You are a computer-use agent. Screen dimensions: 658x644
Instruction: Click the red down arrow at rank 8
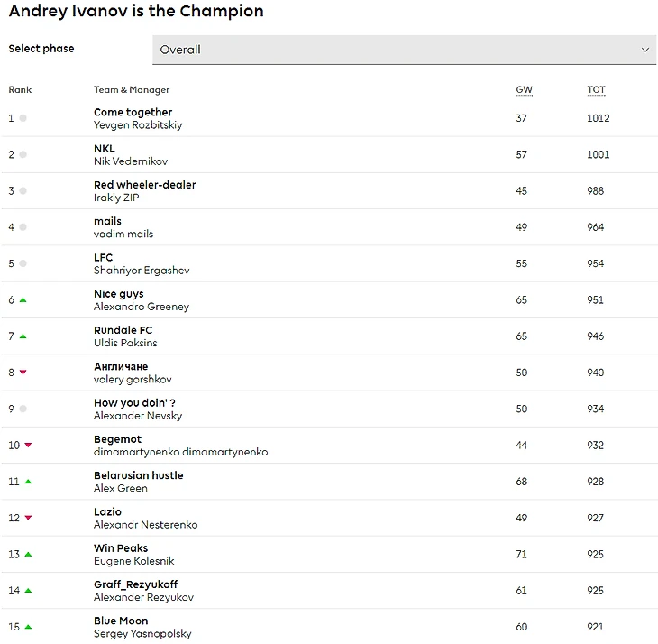(23, 373)
